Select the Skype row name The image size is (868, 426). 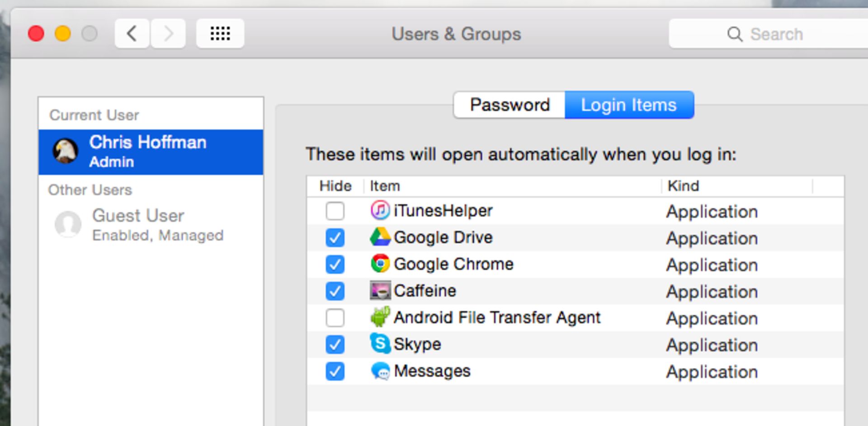417,345
